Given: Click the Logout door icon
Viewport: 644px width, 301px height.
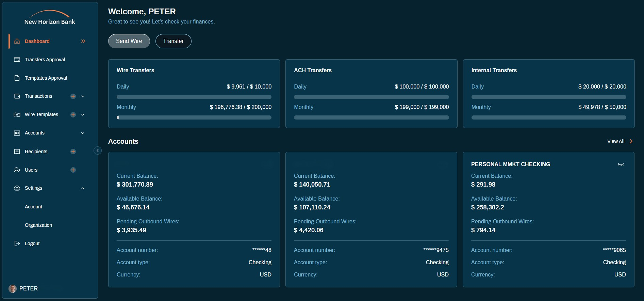Looking at the screenshot, I should point(17,243).
